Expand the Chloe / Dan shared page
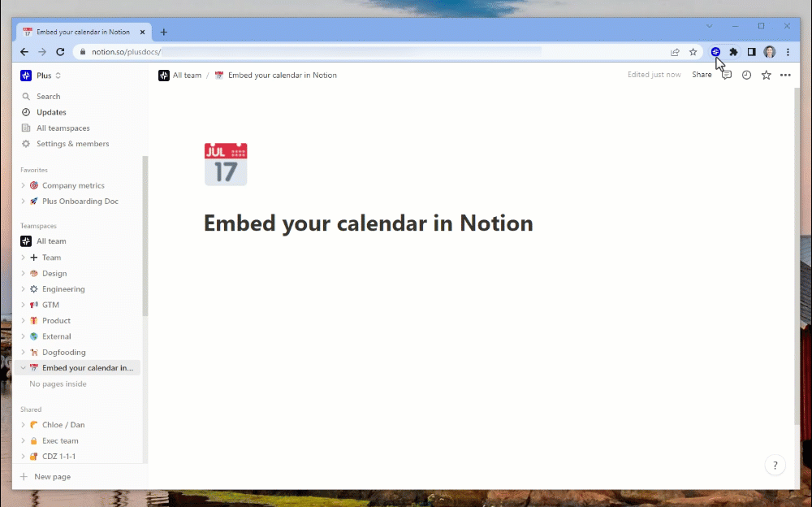Image resolution: width=812 pixels, height=507 pixels. [22, 424]
